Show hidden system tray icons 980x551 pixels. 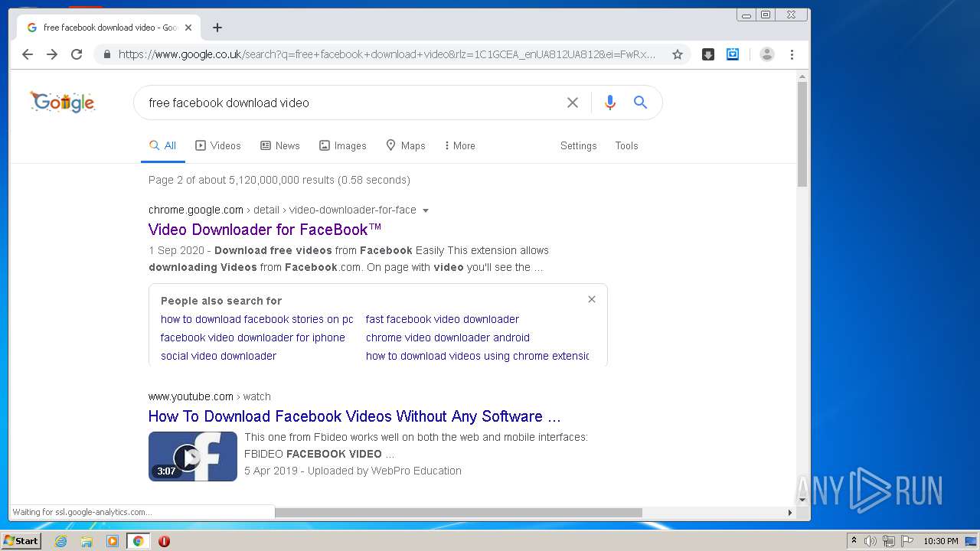click(854, 541)
